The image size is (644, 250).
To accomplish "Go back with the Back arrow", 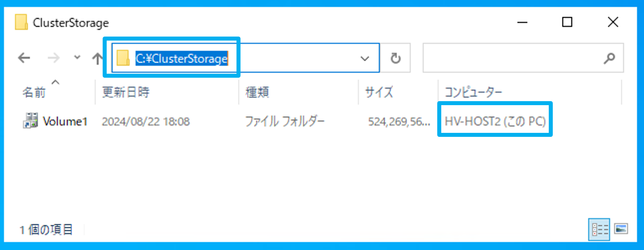I will pos(24,58).
